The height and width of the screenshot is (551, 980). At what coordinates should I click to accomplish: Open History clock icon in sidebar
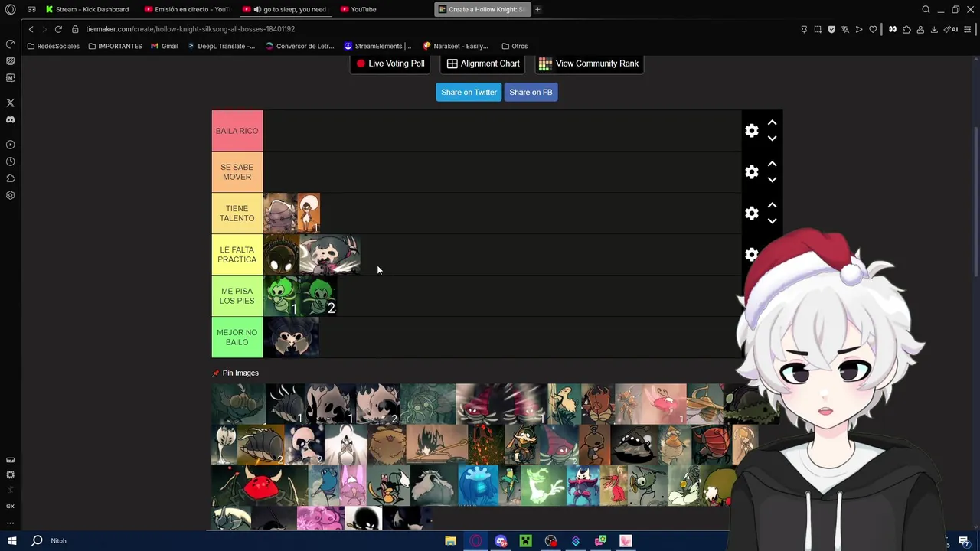[10, 161]
